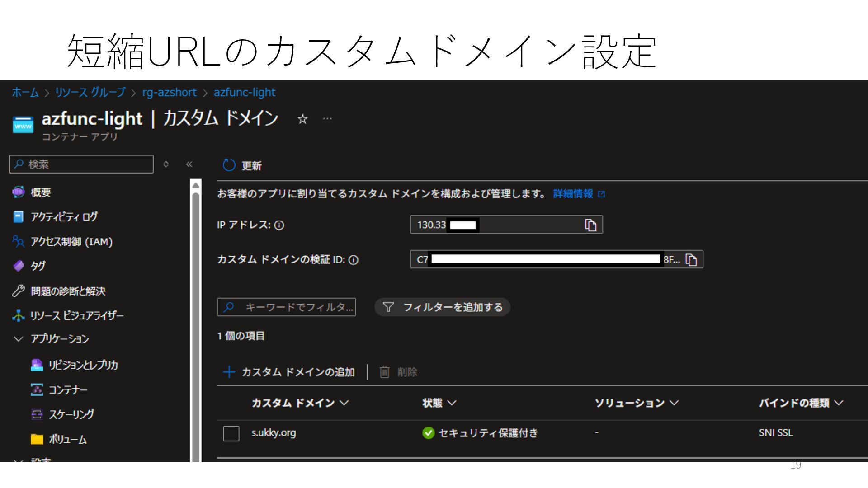Check the s.ukky.org row checkbox

(x=231, y=433)
